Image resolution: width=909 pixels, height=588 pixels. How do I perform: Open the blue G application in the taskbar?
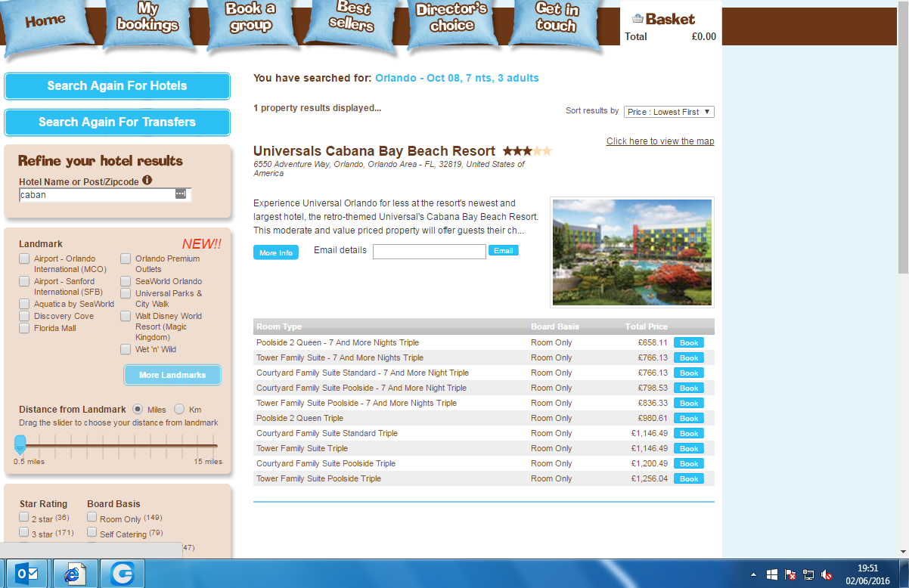(x=122, y=574)
